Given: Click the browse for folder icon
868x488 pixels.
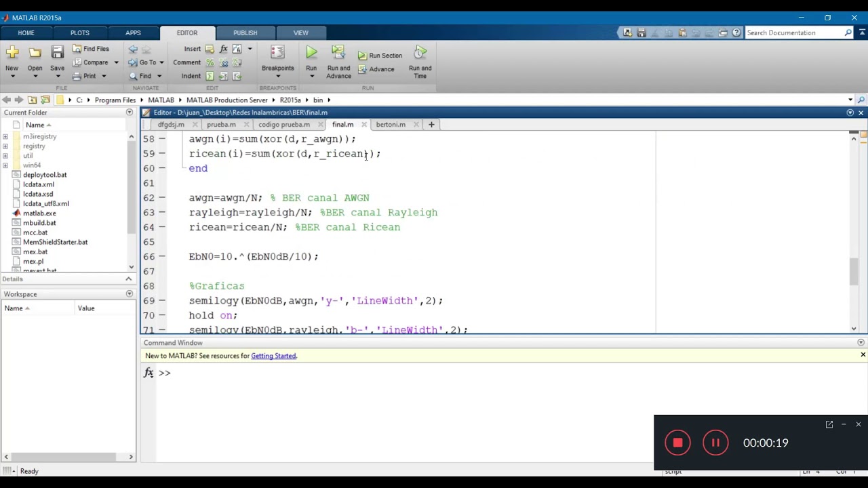Looking at the screenshot, I should 45,100.
